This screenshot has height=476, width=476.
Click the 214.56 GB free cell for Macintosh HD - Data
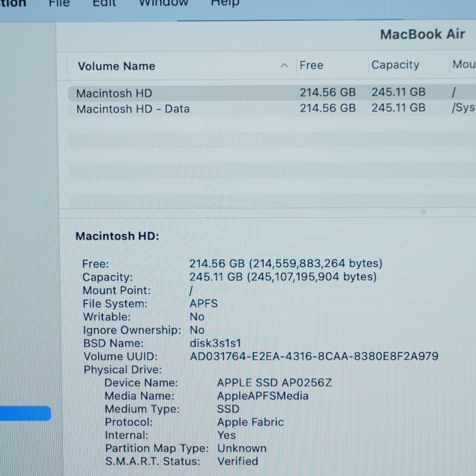[x=328, y=108]
